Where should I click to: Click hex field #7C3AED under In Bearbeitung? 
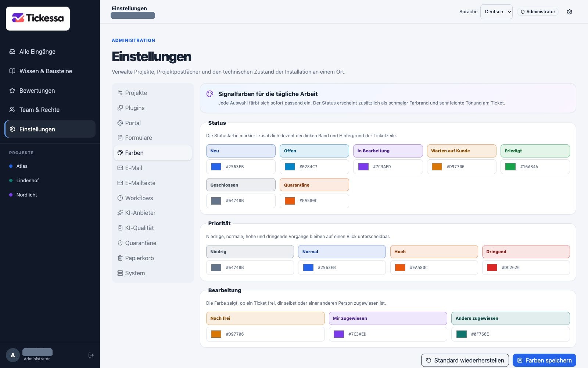pyautogui.click(x=388, y=167)
